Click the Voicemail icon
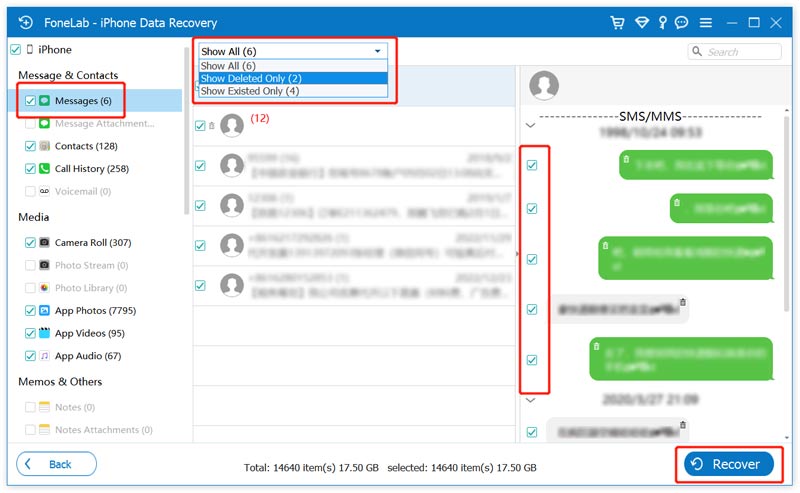800x493 pixels. coord(45,191)
